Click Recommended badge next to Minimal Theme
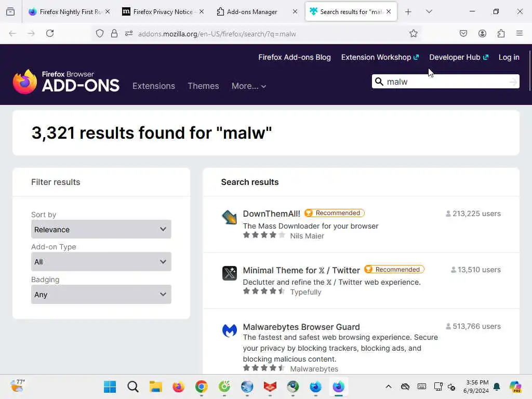 click(x=394, y=270)
